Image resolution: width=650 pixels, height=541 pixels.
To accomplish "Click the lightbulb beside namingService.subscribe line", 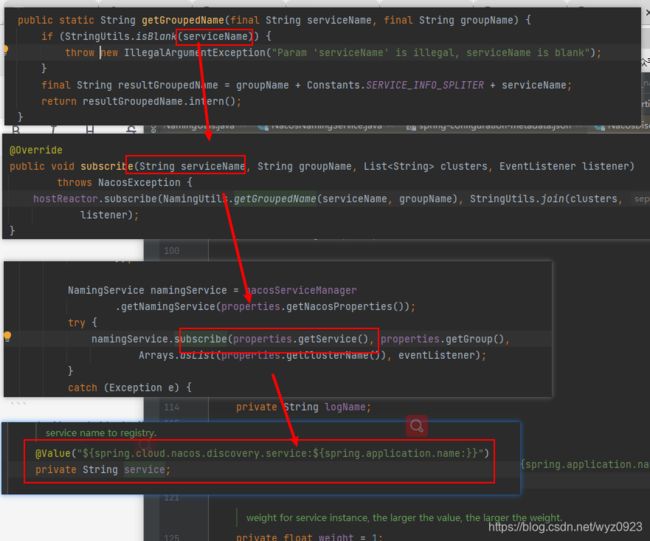I will point(7,336).
